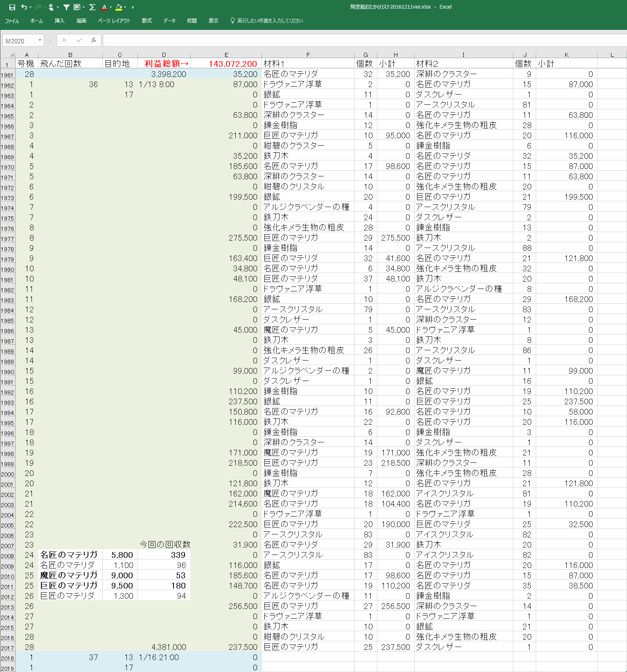The width and height of the screenshot is (627, 672).
Task: Click the Insert Function fx icon
Action: coord(94,40)
